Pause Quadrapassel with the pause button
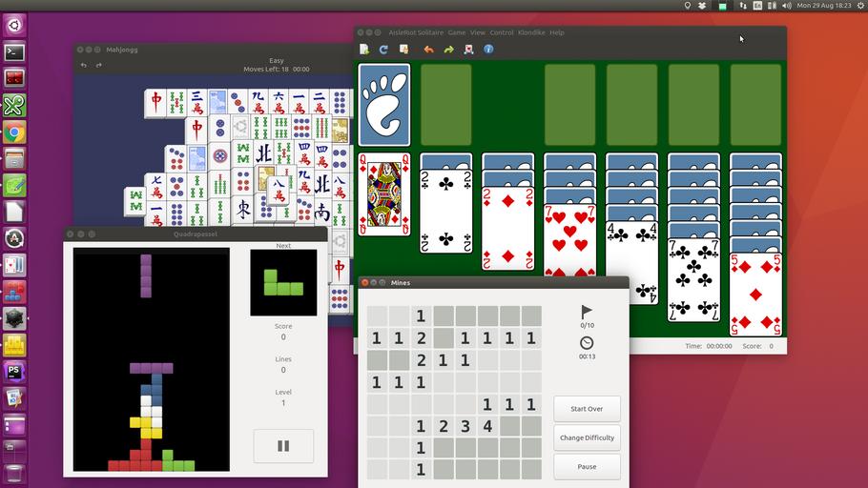Screen dimensions: 868x488 click(282, 445)
